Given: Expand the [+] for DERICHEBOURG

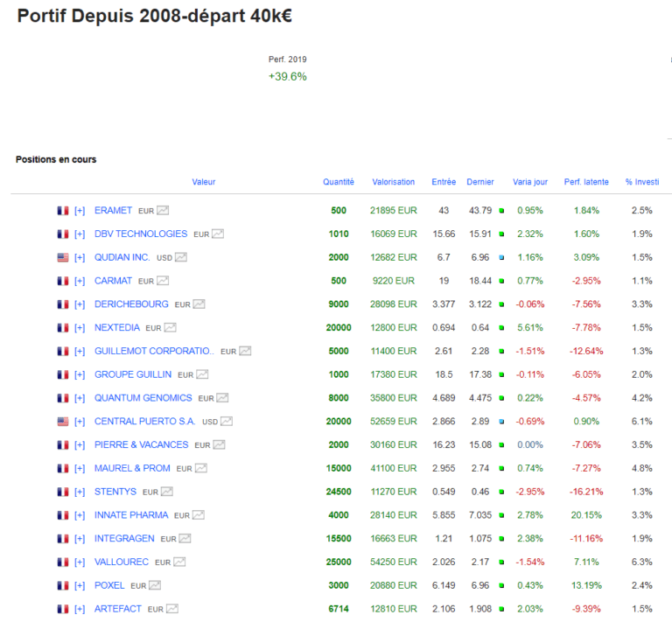Looking at the screenshot, I should point(80,304).
